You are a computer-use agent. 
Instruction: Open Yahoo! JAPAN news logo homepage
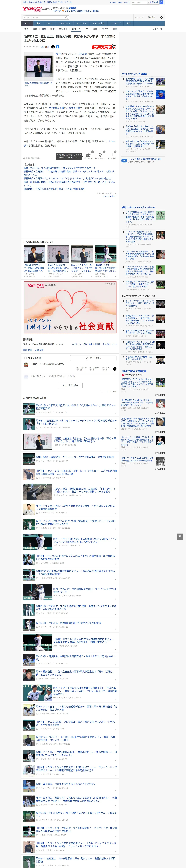click(x=37, y=9)
